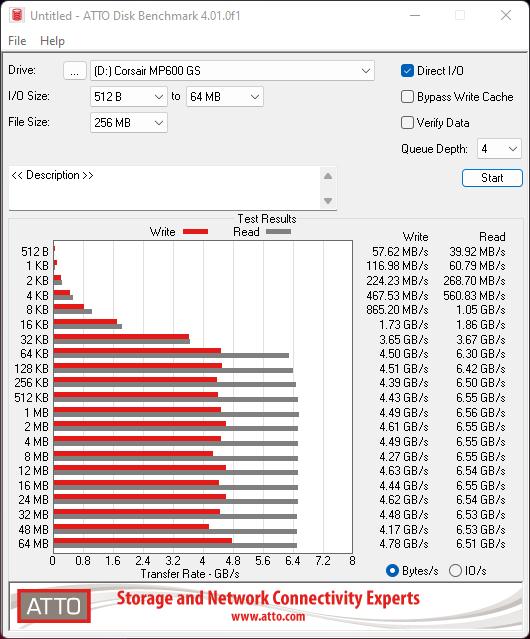
Task: Click the gray Read legend swatch
Action: pos(279,231)
